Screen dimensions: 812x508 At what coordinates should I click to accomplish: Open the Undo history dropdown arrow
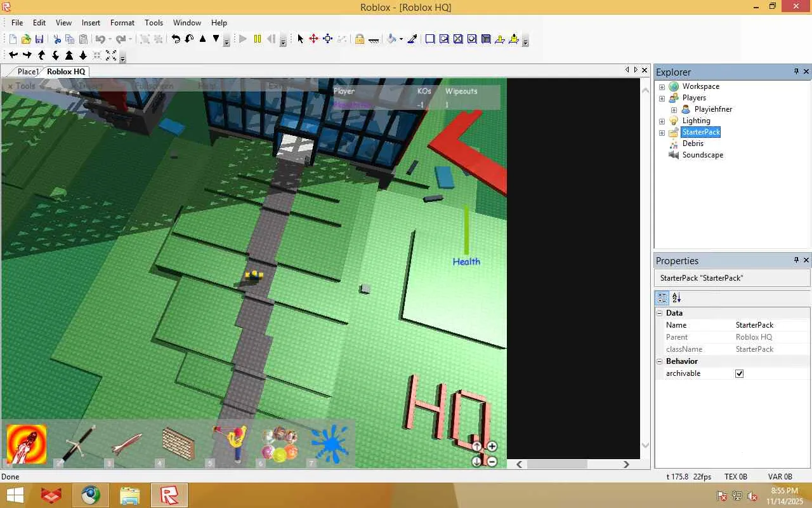(x=110, y=39)
